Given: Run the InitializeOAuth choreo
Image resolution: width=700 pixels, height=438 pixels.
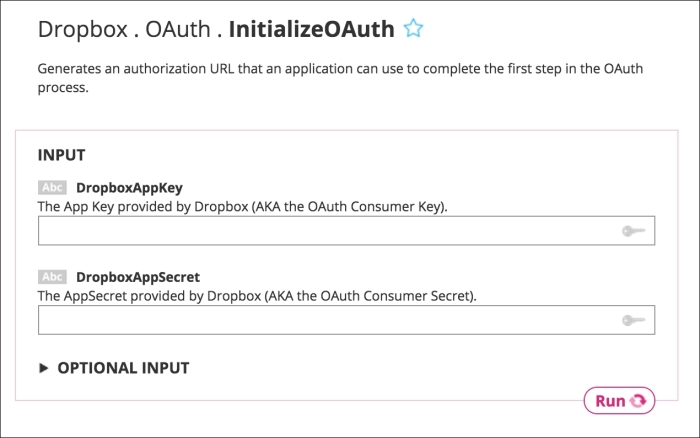Looking at the screenshot, I should point(619,400).
